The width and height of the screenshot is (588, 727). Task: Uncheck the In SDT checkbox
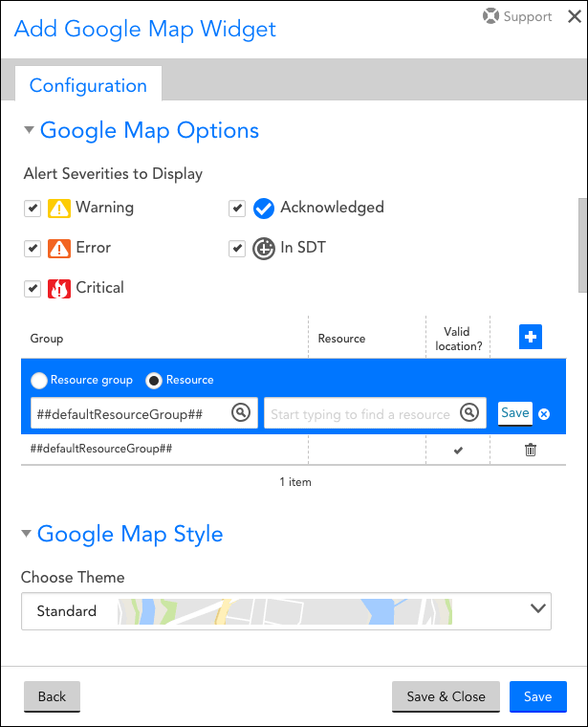(x=237, y=249)
